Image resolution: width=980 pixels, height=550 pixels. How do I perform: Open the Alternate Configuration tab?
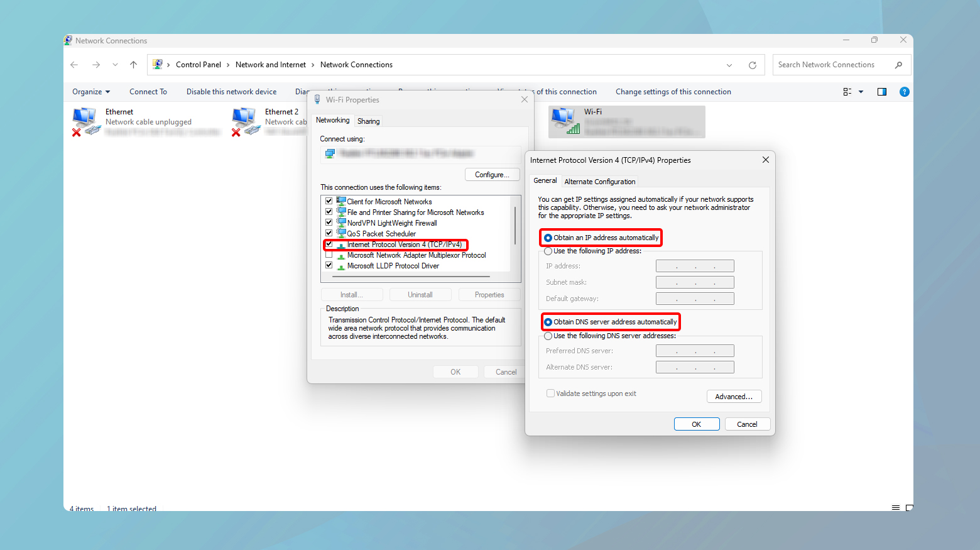(599, 181)
